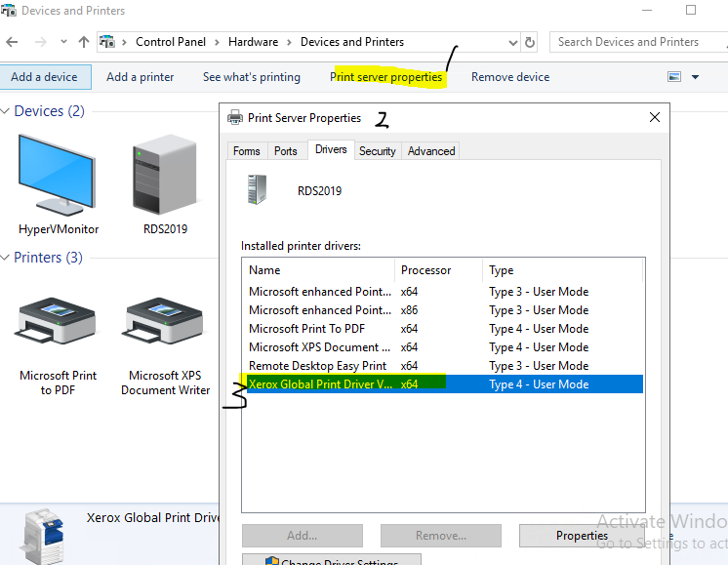Sort drivers by Name column header
728x565 pixels.
coord(318,270)
